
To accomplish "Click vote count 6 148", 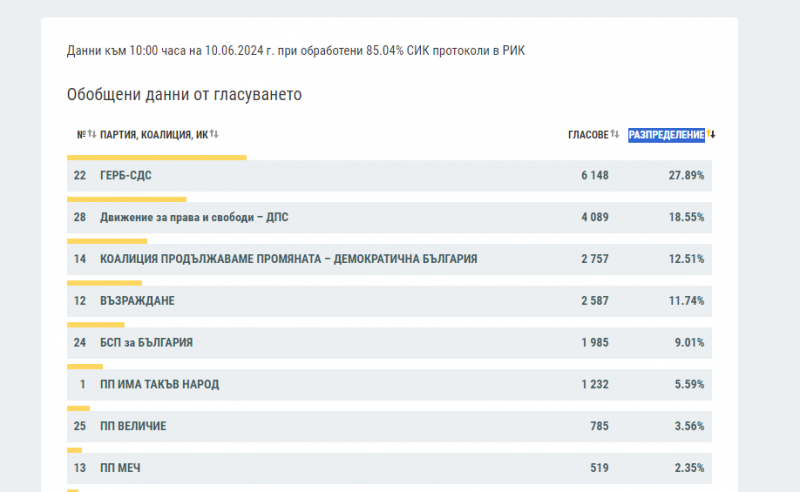I will click(x=595, y=176).
